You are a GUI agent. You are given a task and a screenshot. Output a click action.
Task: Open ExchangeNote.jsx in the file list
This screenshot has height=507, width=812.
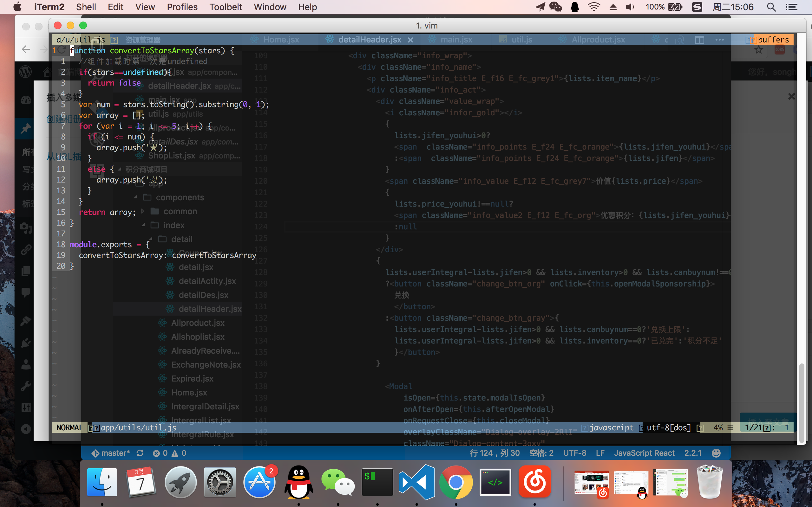(206, 364)
